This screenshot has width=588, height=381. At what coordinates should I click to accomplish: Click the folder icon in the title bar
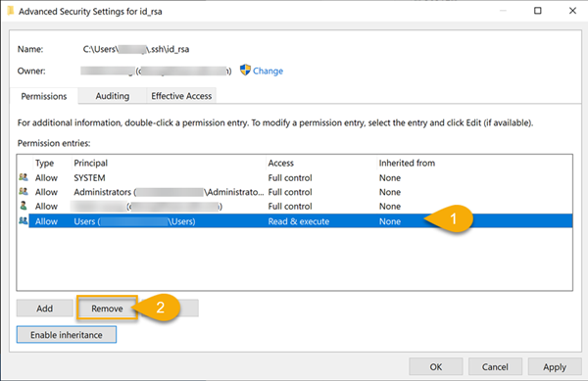pyautogui.click(x=11, y=11)
